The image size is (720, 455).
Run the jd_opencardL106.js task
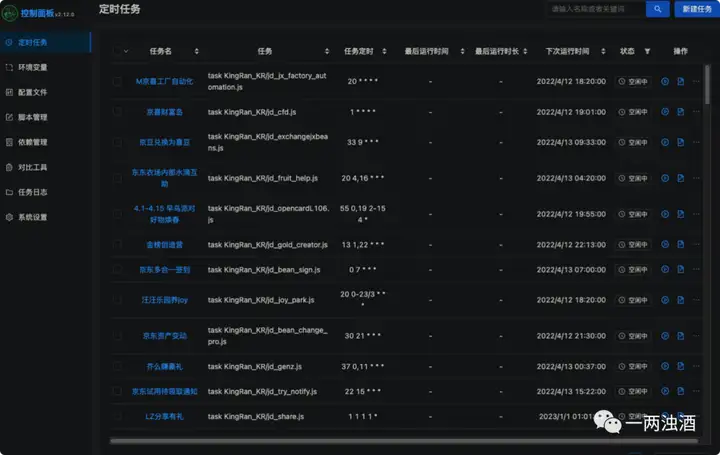coord(665,214)
